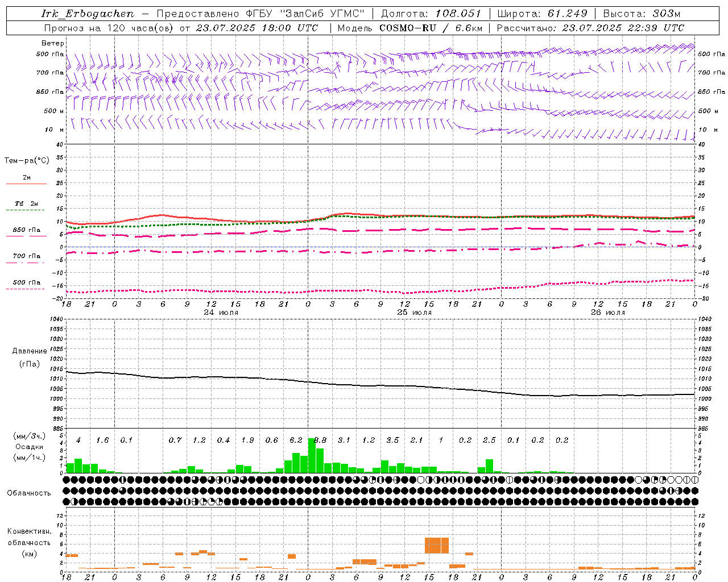This screenshot has width=728, height=582.
Task: Click the 'Конвективн.' convective cloud label
Action: 30,531
